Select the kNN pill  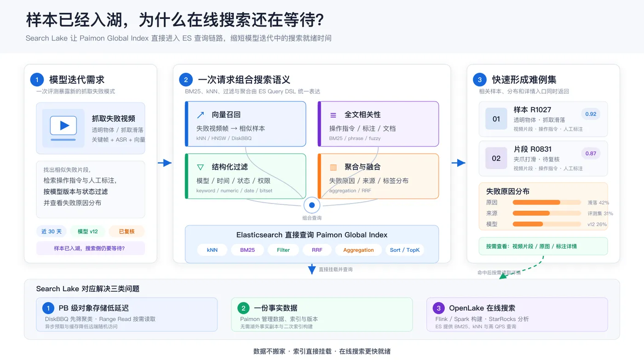coord(212,250)
